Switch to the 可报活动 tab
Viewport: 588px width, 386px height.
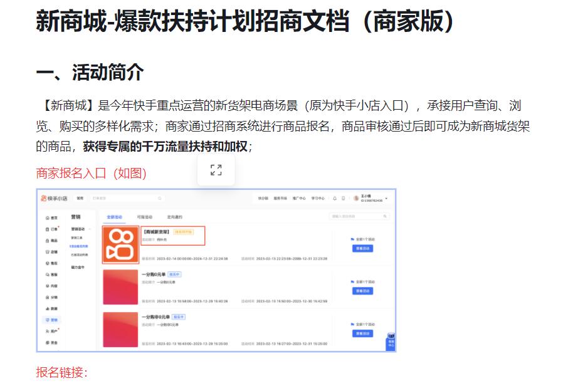144,217
